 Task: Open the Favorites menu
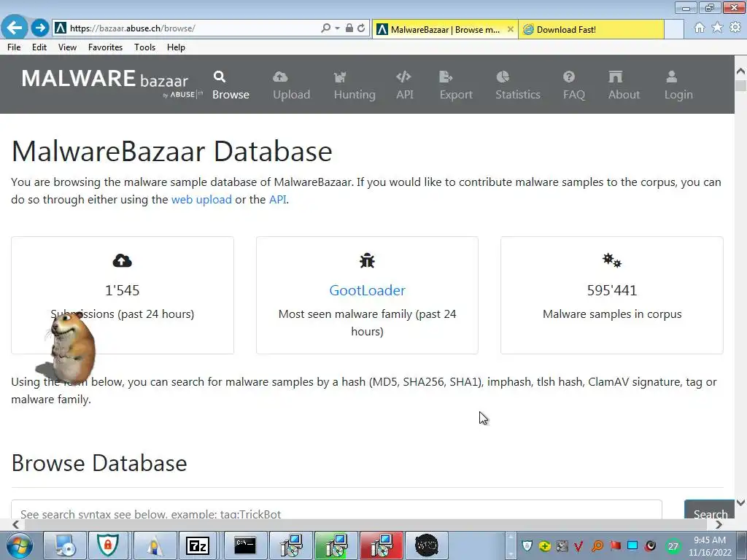[105, 47]
